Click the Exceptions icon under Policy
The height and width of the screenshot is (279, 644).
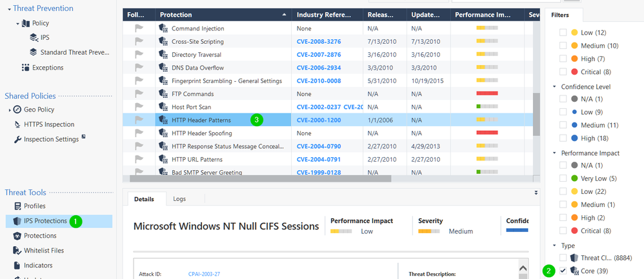click(25, 67)
